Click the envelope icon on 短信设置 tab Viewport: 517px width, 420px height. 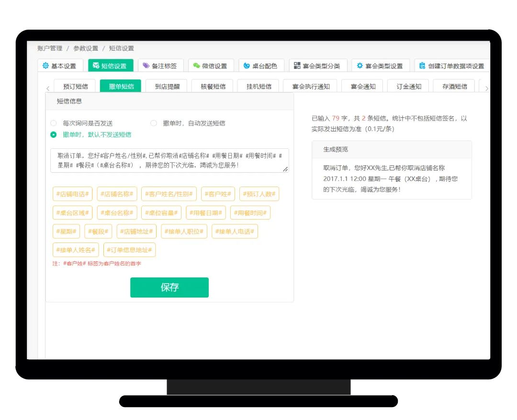[x=96, y=66]
